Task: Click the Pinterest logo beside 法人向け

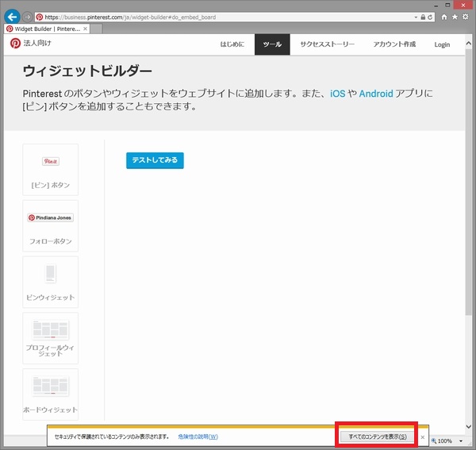Action: pos(15,44)
